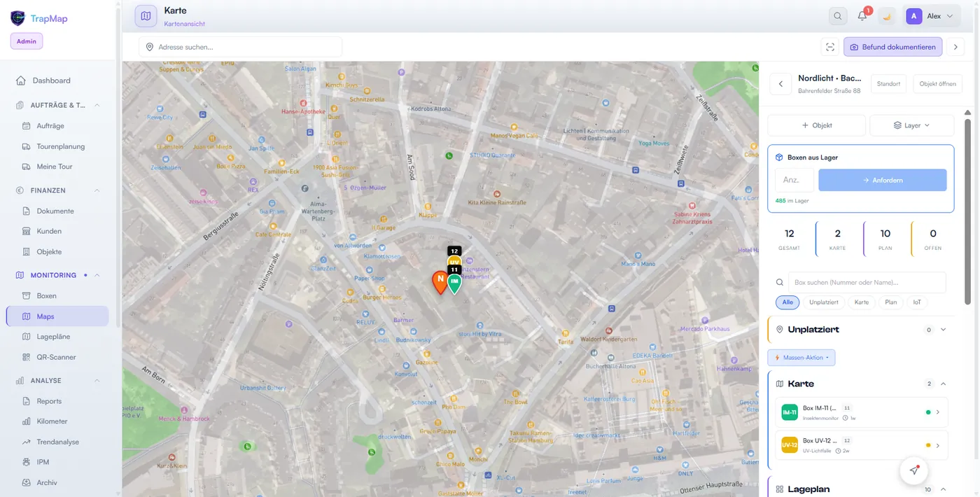
Task: Click Objekt öffnen button
Action: [937, 84]
